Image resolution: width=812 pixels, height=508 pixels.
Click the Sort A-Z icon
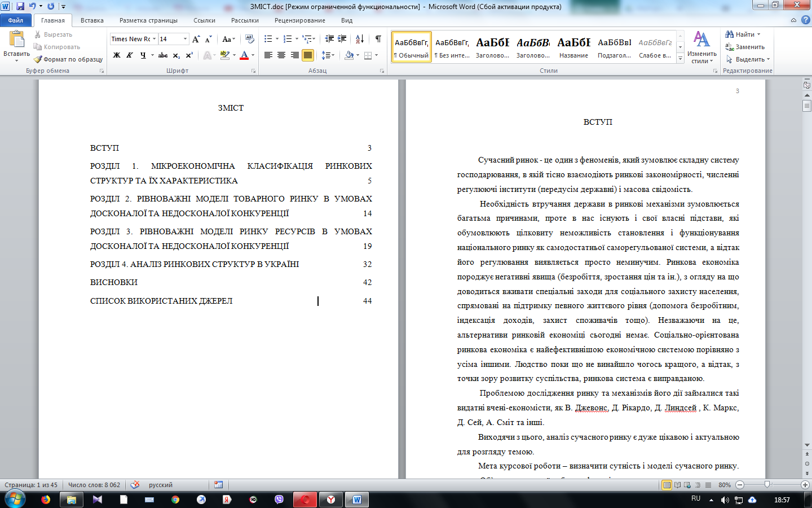point(360,39)
